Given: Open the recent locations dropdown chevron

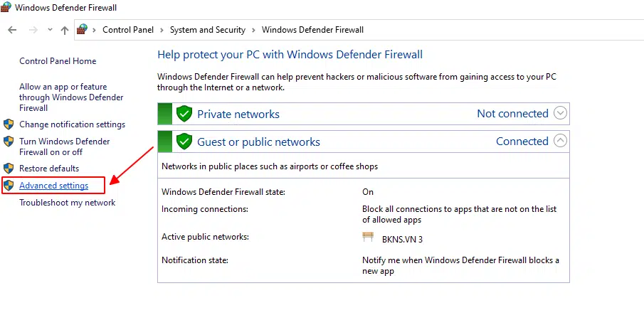Looking at the screenshot, I should 50,30.
